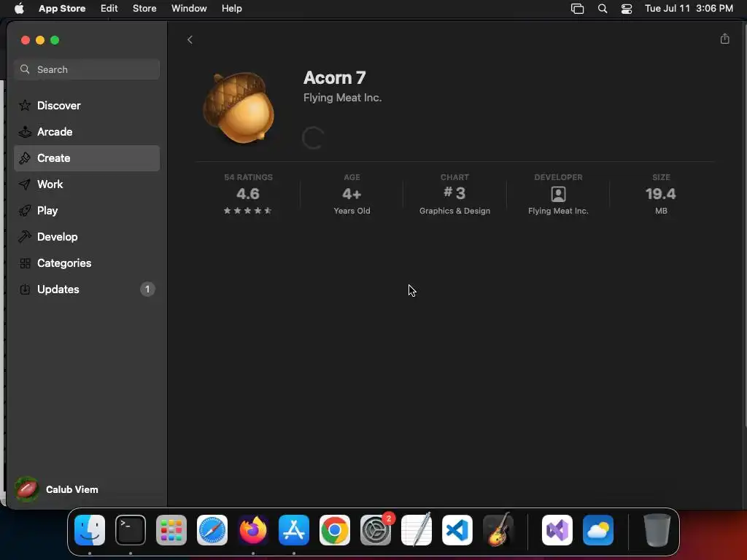
Task: Open Terminal from the Dock
Action: click(x=131, y=530)
